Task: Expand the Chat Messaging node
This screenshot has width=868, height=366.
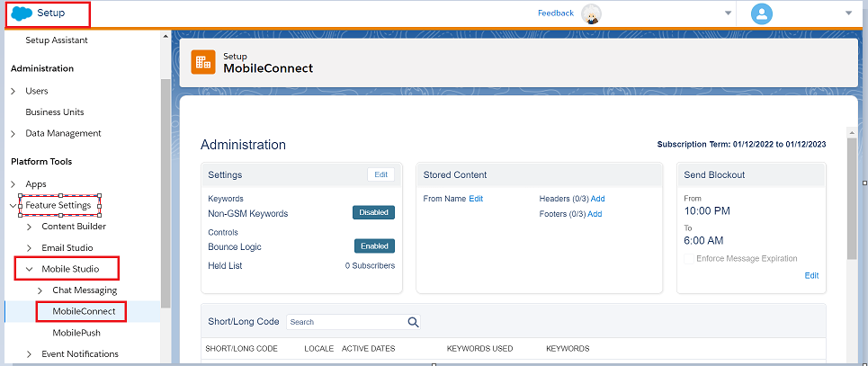Action: (x=40, y=290)
